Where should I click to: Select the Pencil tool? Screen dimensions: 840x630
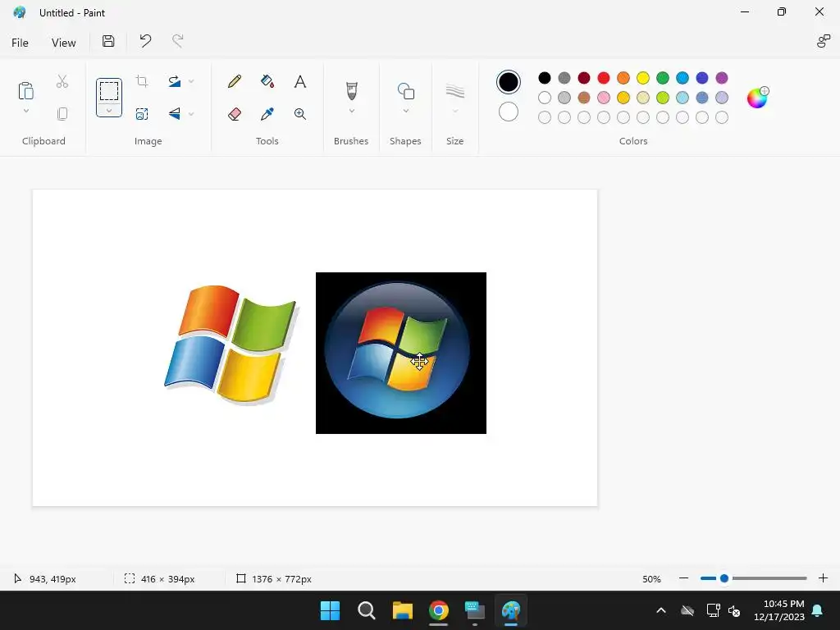pos(234,81)
